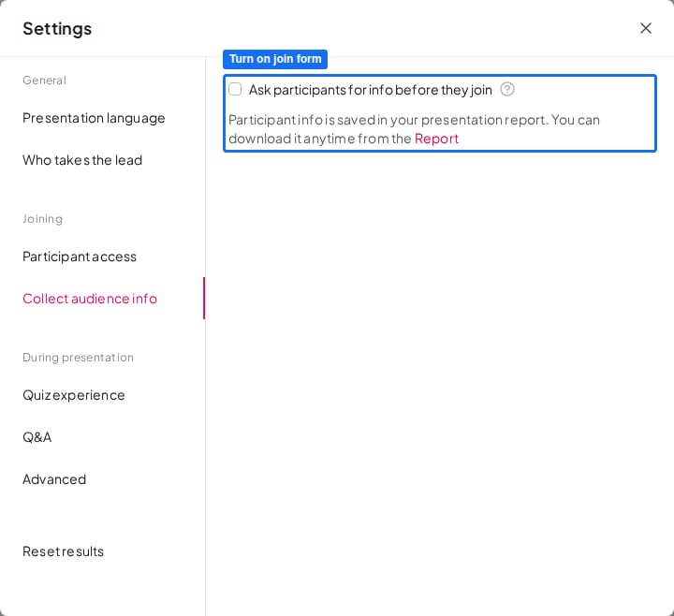Screen dimensions: 674x616
Task: Open help icon beside join info checkbox
Action: click(x=507, y=90)
